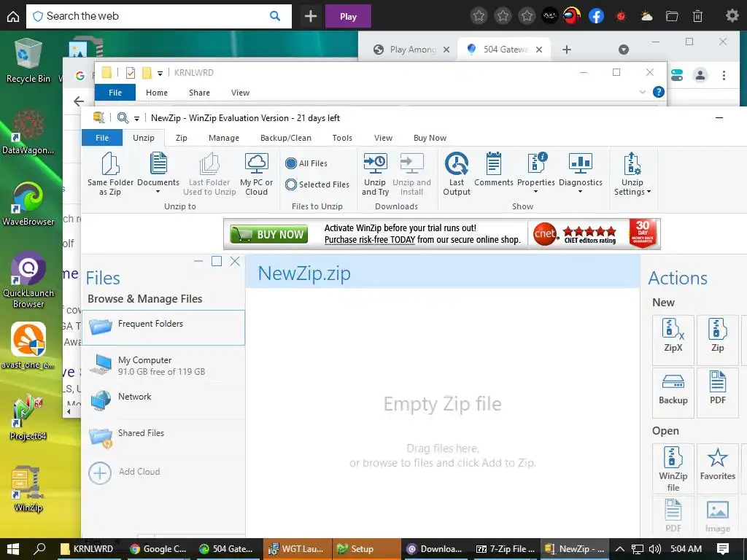Switch to the Manage ribbon tab
This screenshot has width=747, height=560.
click(x=224, y=138)
